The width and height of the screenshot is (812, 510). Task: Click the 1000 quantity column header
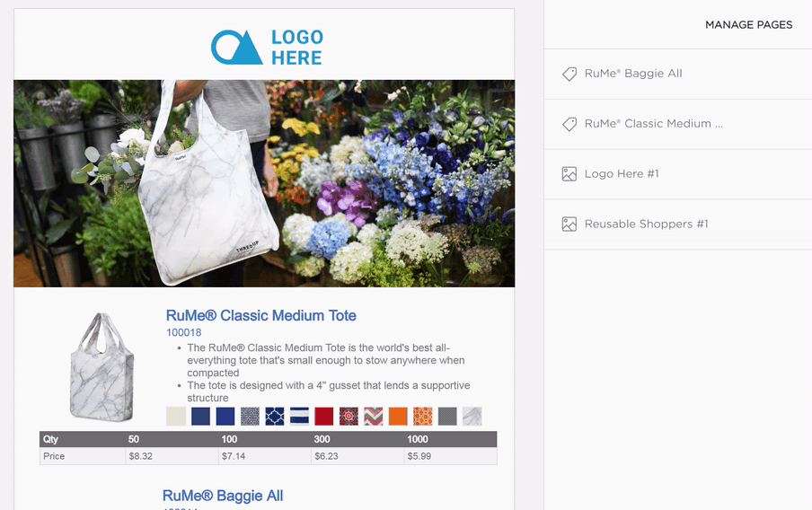point(451,439)
